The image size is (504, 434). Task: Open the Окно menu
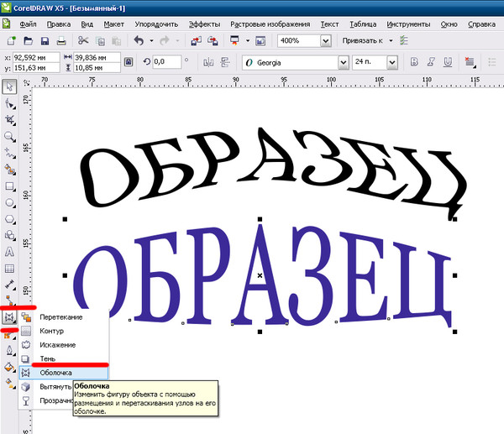(x=449, y=24)
